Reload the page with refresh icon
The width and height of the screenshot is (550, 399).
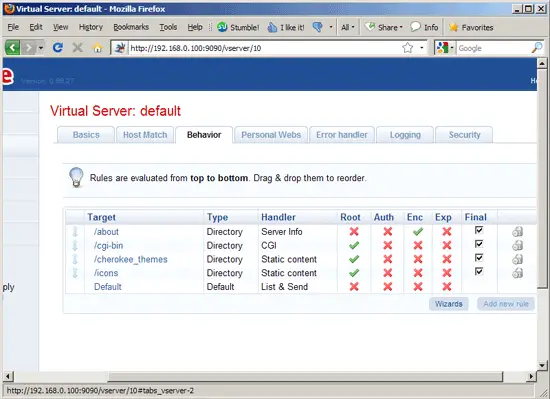tap(58, 47)
